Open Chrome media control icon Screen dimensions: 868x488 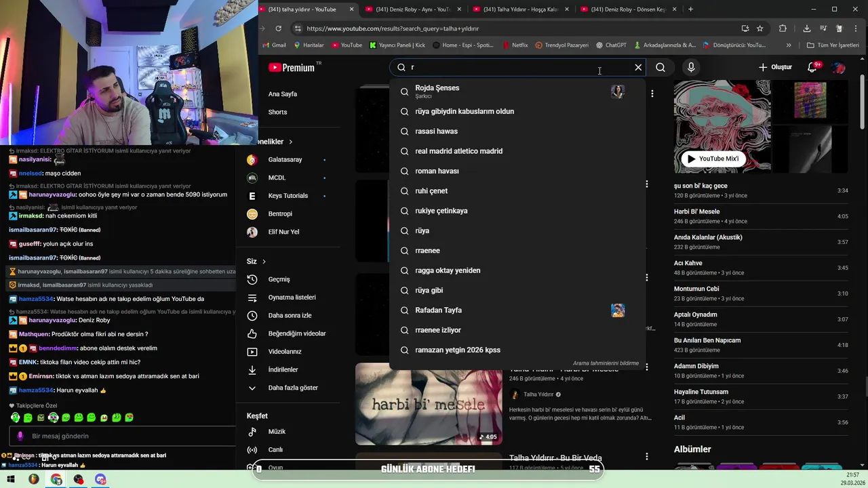pyautogui.click(x=823, y=28)
